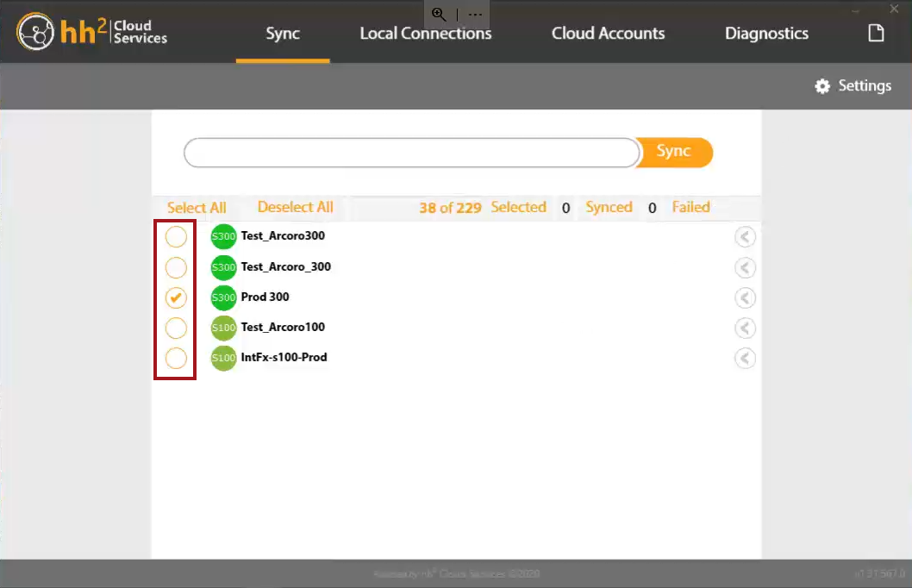Viewport: 912px width, 588px height.
Task: Click the IntFx-s100-Prod name
Action: 284,357
